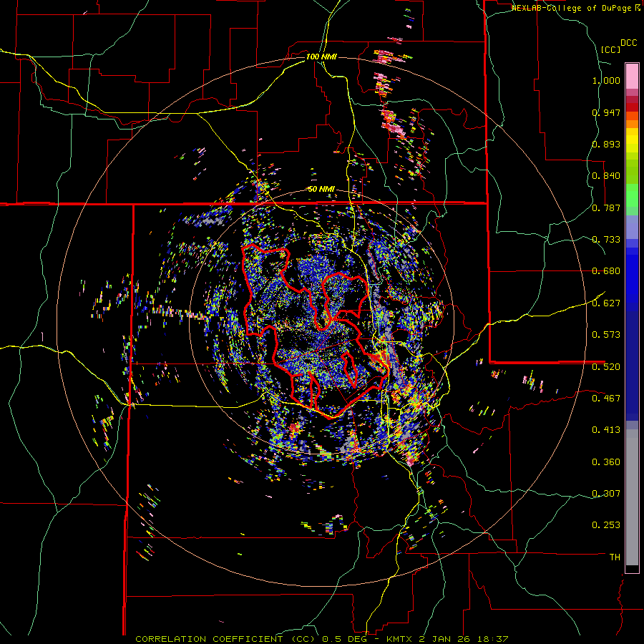Select the 0.787 scale value
This screenshot has height=644, width=644.
606,208
